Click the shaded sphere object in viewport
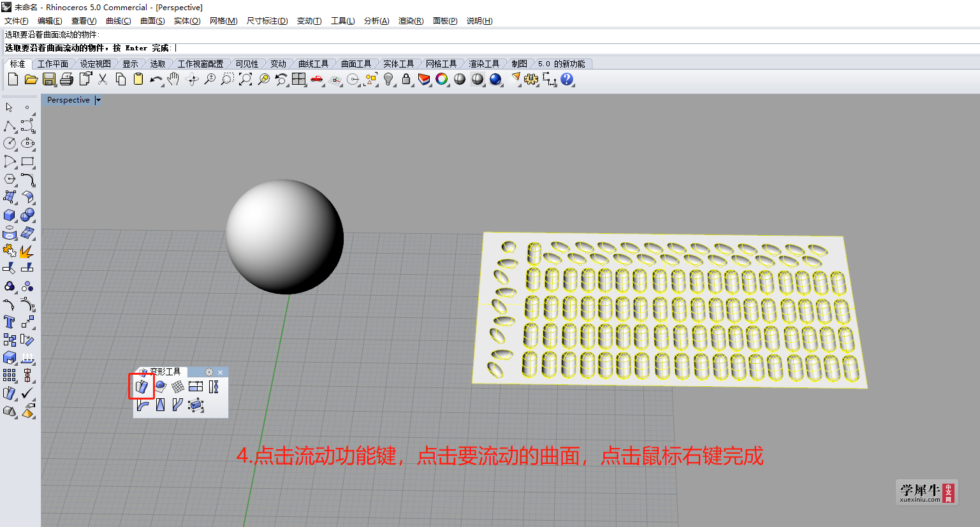The height and width of the screenshot is (527, 980). [x=284, y=237]
